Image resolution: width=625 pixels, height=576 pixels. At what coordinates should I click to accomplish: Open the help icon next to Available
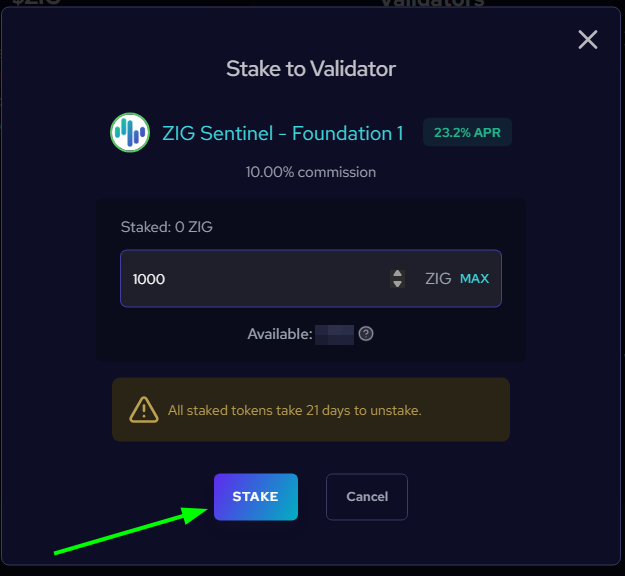366,334
